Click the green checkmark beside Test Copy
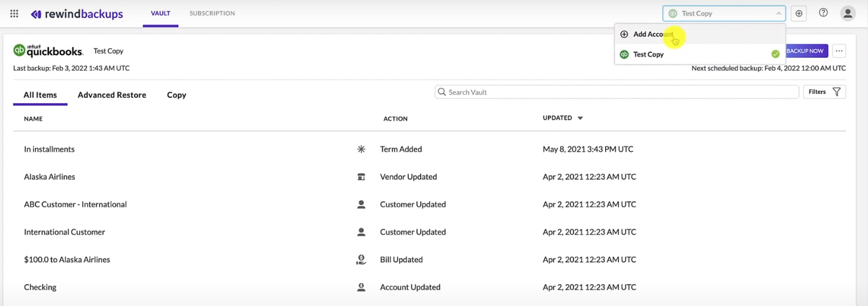 coord(775,54)
